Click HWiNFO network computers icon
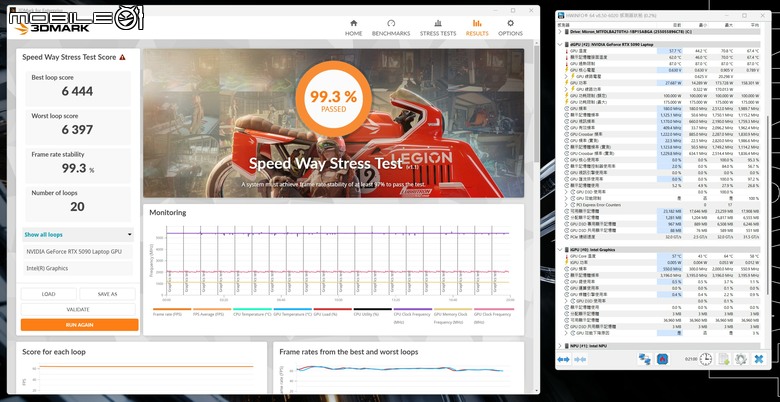Screen dimensions: 780x402 tap(645, 359)
